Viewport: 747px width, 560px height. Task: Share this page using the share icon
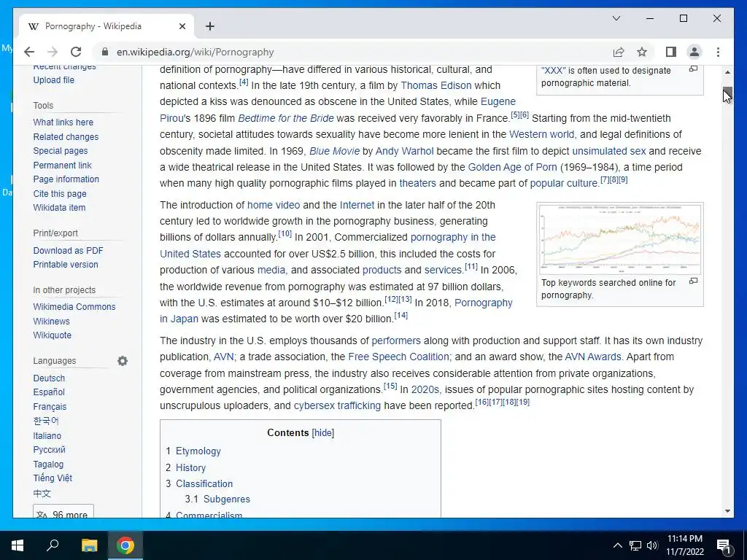point(619,52)
